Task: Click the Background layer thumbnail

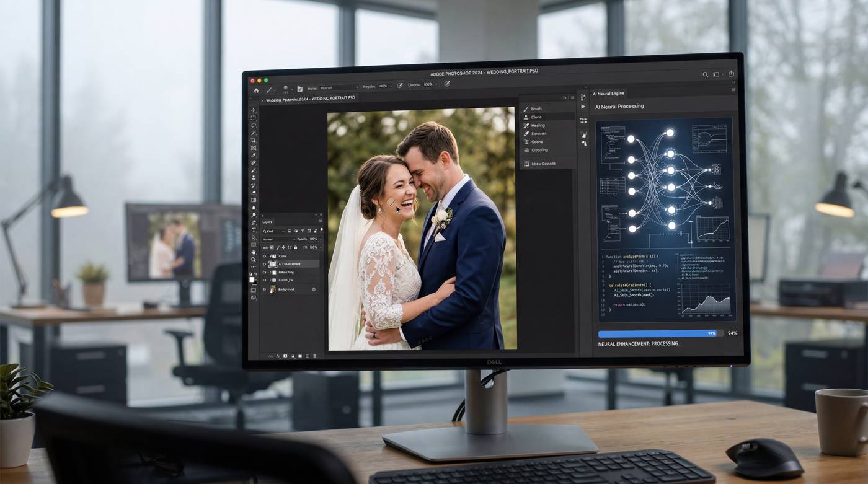Action: (x=273, y=289)
